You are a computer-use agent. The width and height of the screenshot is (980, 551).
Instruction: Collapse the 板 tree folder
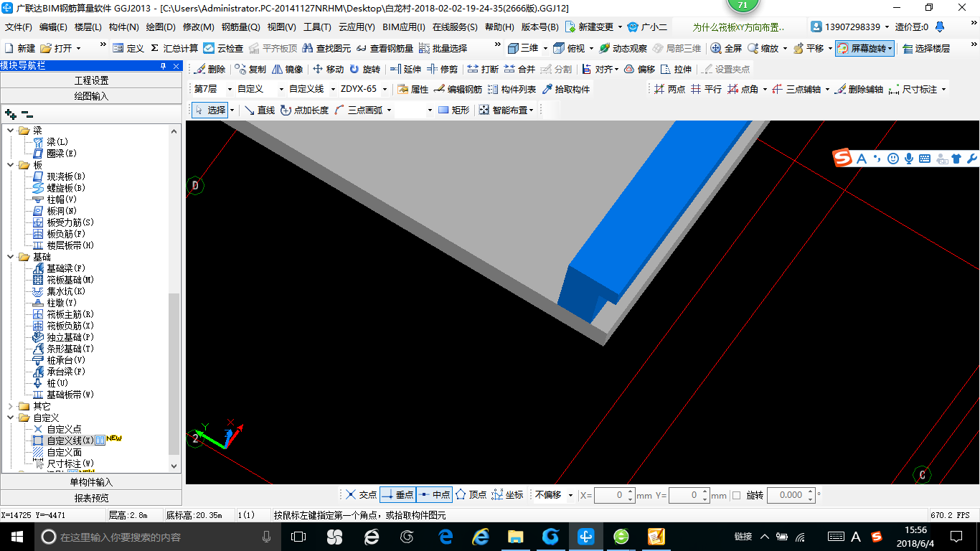point(11,165)
